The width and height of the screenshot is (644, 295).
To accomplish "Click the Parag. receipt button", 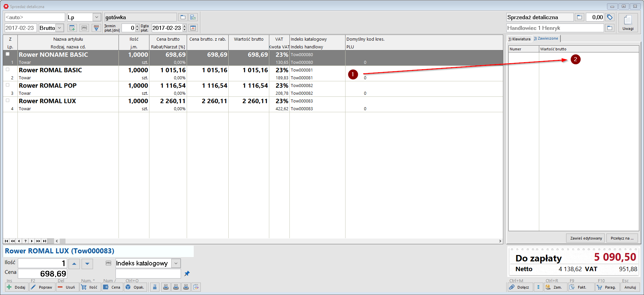I will [607, 287].
